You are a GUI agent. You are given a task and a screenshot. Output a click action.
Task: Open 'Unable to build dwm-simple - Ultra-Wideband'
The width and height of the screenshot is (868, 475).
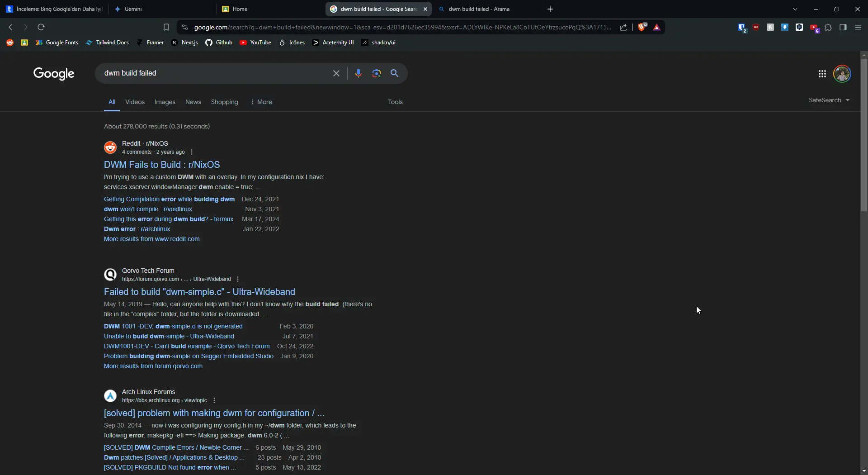(x=169, y=336)
